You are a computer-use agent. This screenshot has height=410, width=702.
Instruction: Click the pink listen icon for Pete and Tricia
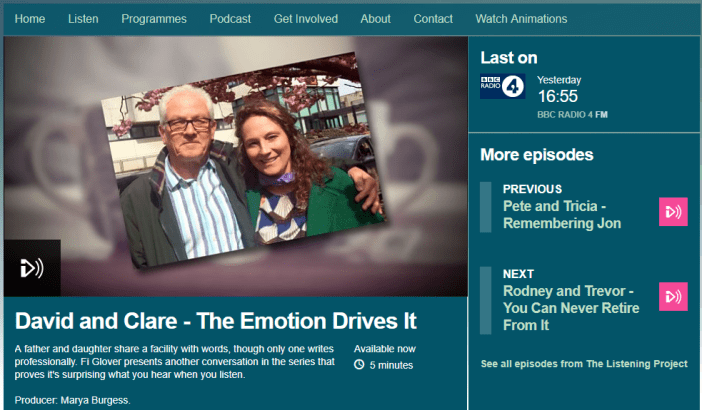(x=673, y=212)
